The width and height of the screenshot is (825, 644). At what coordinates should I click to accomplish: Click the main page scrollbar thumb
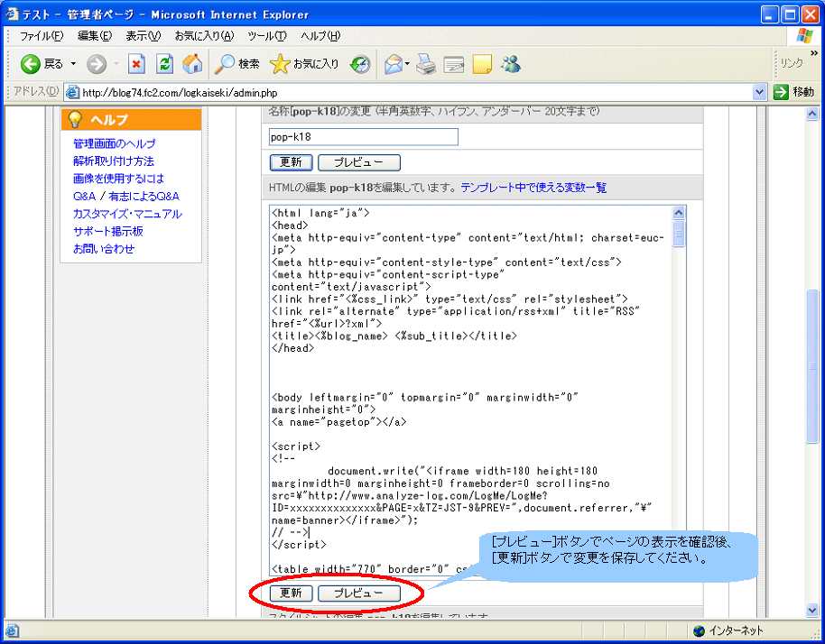[811, 366]
